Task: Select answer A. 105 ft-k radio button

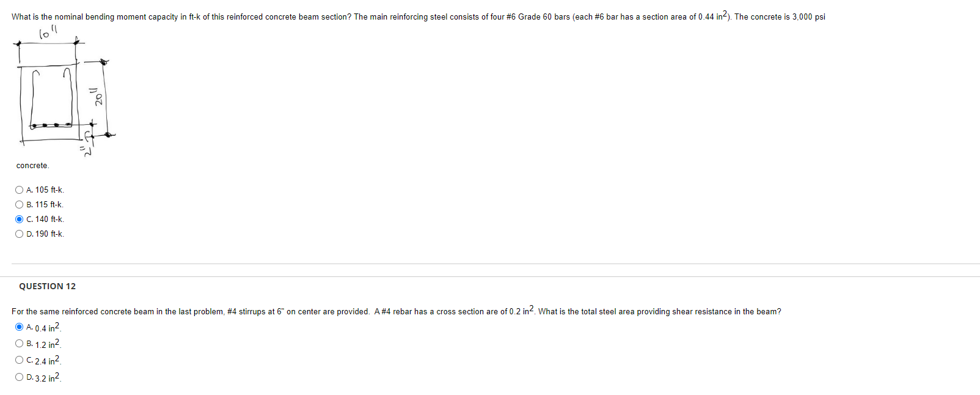Action: (x=19, y=190)
